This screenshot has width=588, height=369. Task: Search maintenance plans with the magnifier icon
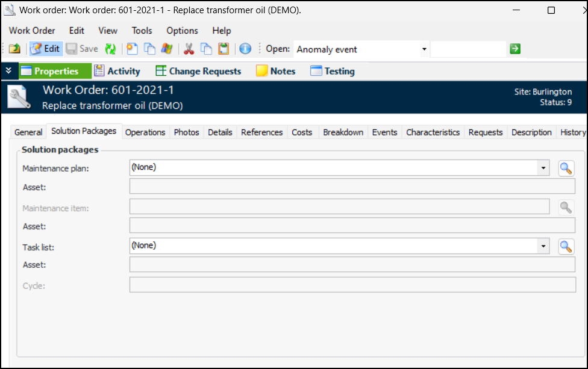point(565,169)
